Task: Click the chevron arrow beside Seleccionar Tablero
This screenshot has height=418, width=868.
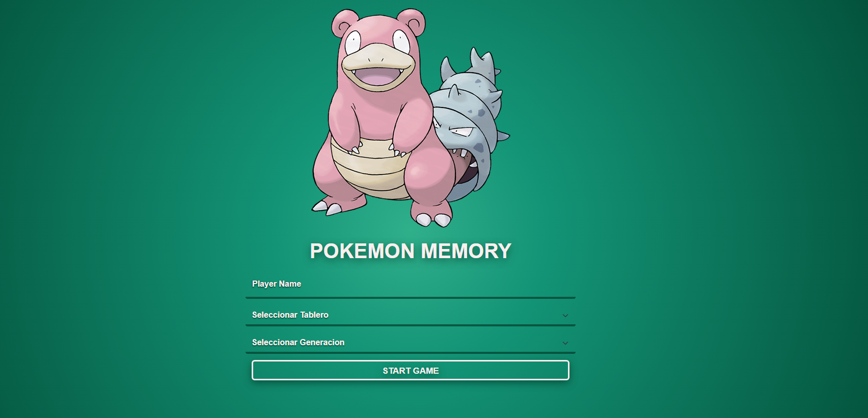Action: pyautogui.click(x=565, y=316)
